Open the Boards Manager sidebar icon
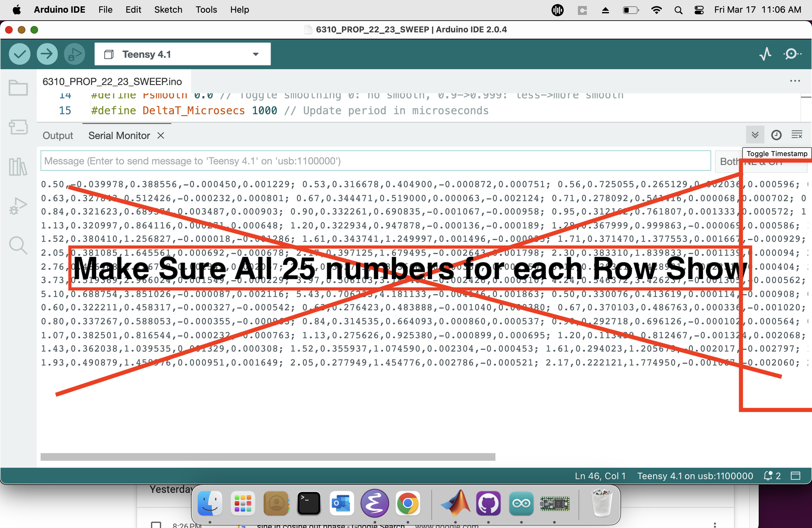 [x=18, y=127]
